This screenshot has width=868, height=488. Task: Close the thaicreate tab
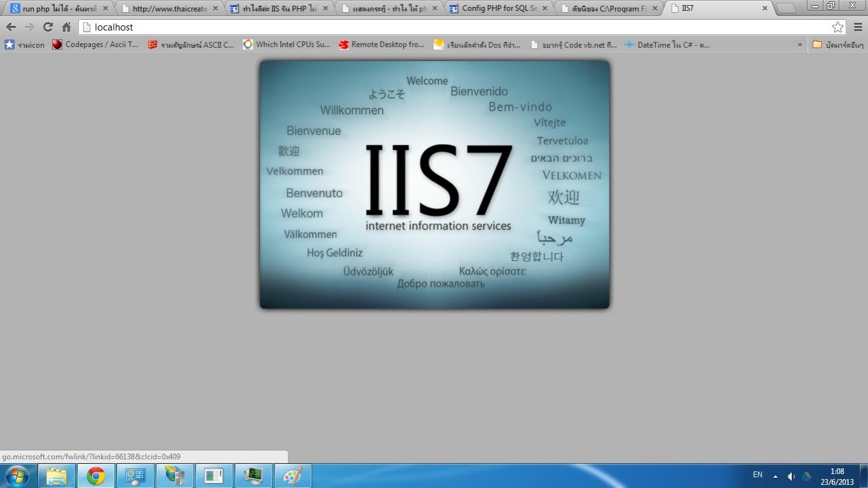click(x=215, y=8)
